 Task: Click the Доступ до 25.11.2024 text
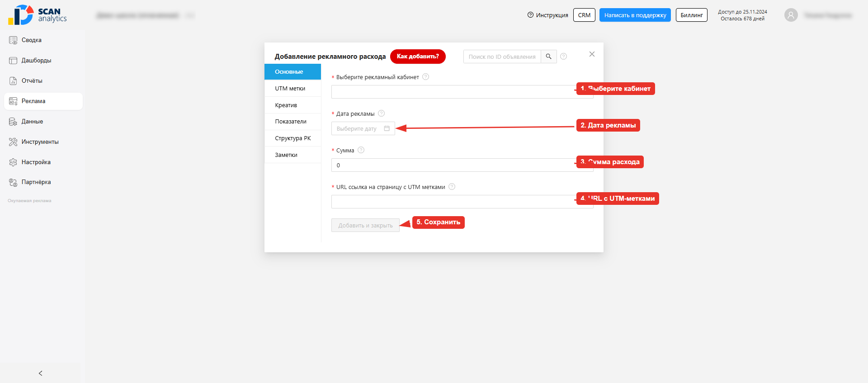[742, 12]
